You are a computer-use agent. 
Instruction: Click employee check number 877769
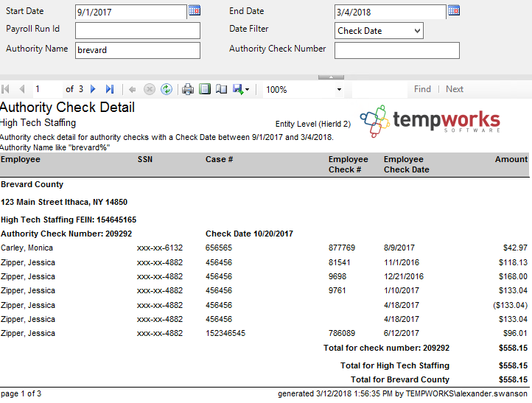[x=342, y=248]
